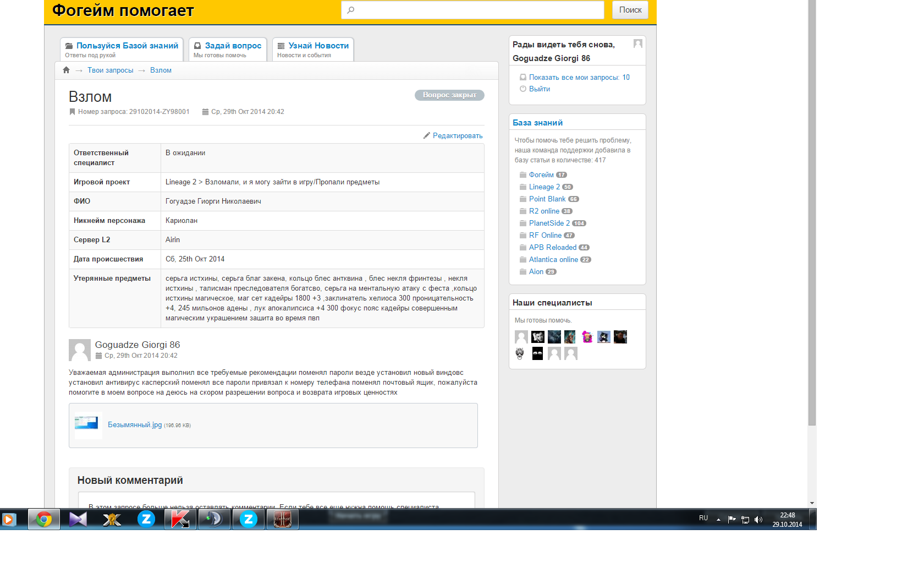Click the Point Blank folder icon
Viewport: 924px width, 578px height.
[x=523, y=199]
